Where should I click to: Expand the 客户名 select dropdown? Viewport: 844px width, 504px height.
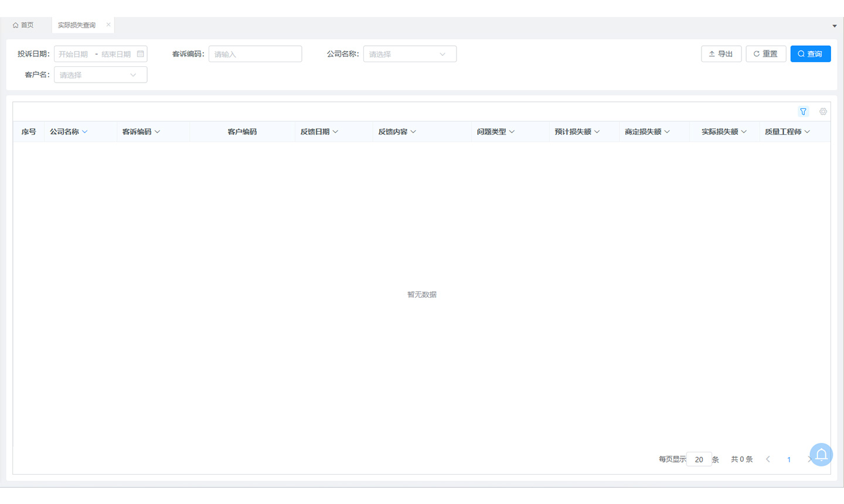tap(100, 75)
